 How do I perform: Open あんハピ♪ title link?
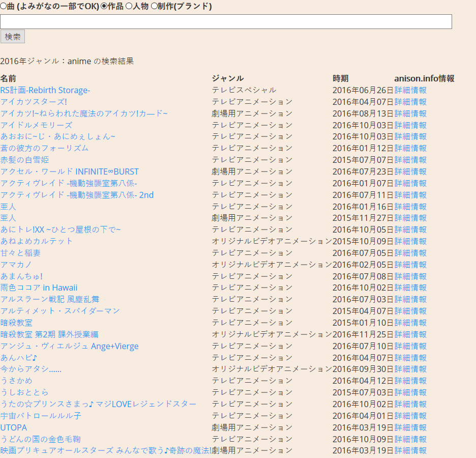(19, 358)
